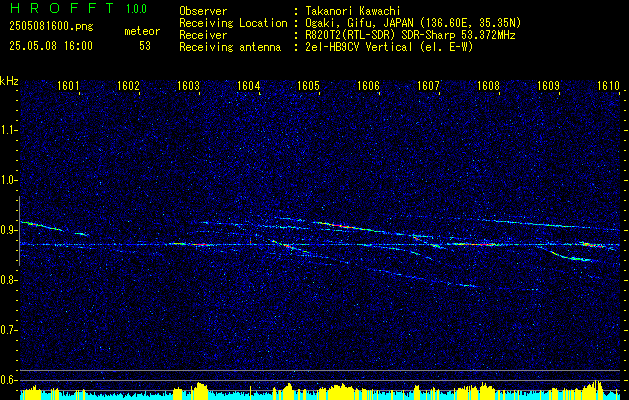Select the Ogaki, Gifu, JAPAN location text

[x=413, y=23]
